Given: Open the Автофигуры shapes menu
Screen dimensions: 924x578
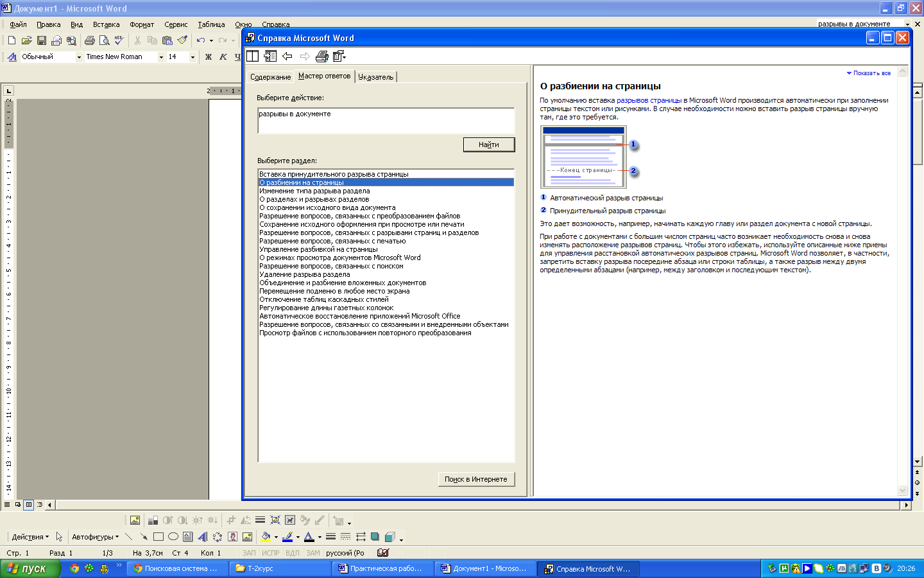Looking at the screenshot, I should click(95, 537).
